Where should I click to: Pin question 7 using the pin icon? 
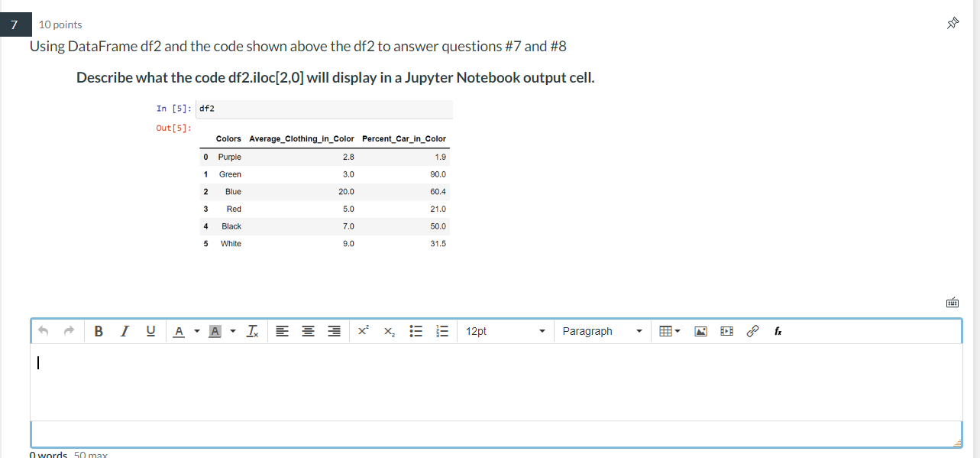click(x=953, y=23)
